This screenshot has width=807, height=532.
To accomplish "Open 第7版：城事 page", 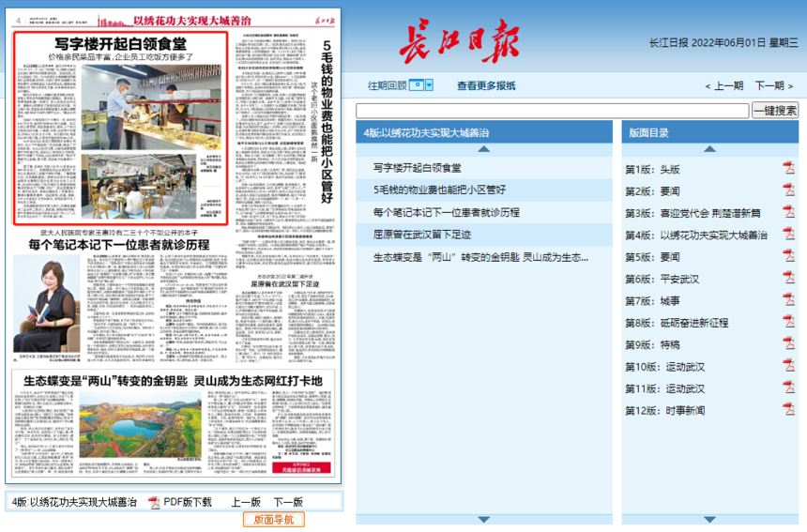I will click(652, 301).
